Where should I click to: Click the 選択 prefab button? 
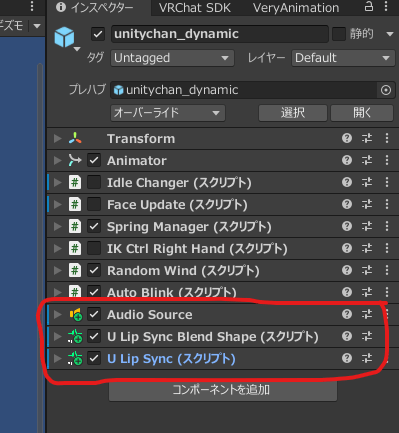click(293, 113)
